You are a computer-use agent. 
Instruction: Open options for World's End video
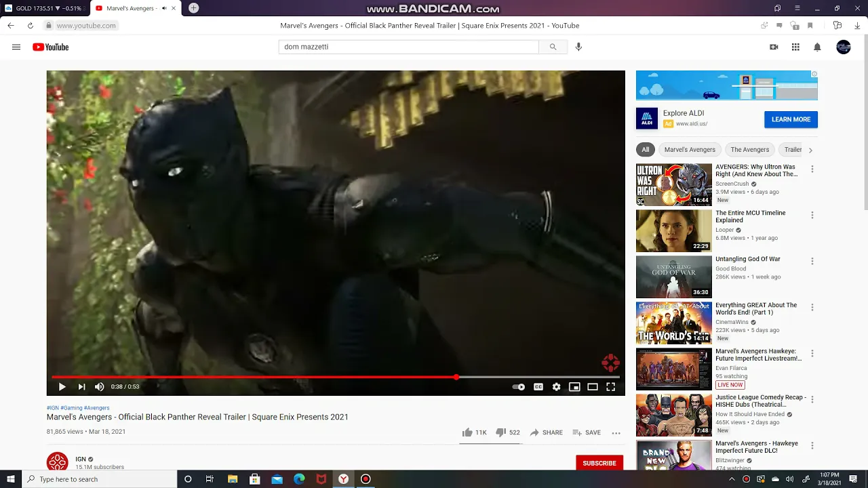[812, 307]
